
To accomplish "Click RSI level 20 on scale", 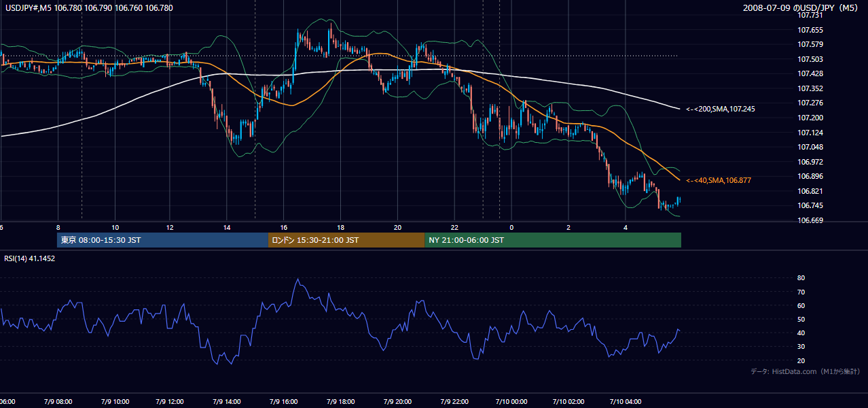I will (801, 360).
